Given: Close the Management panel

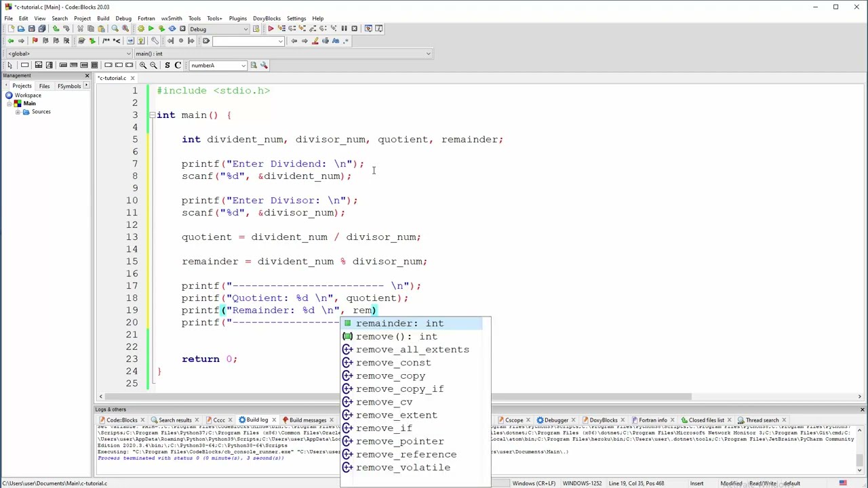Looking at the screenshot, I should (x=87, y=75).
